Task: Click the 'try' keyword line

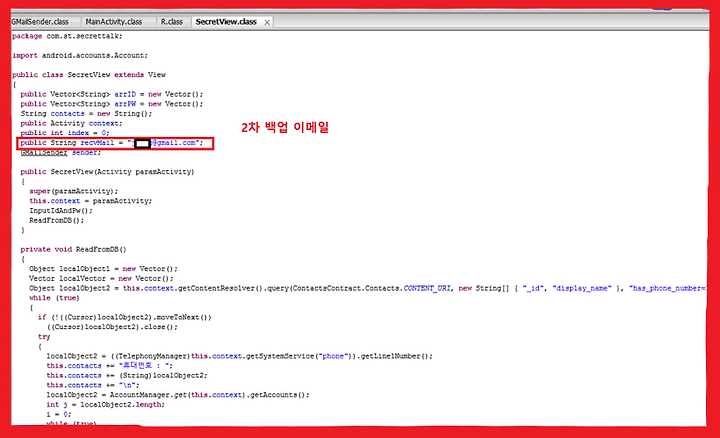Action: (x=44, y=337)
